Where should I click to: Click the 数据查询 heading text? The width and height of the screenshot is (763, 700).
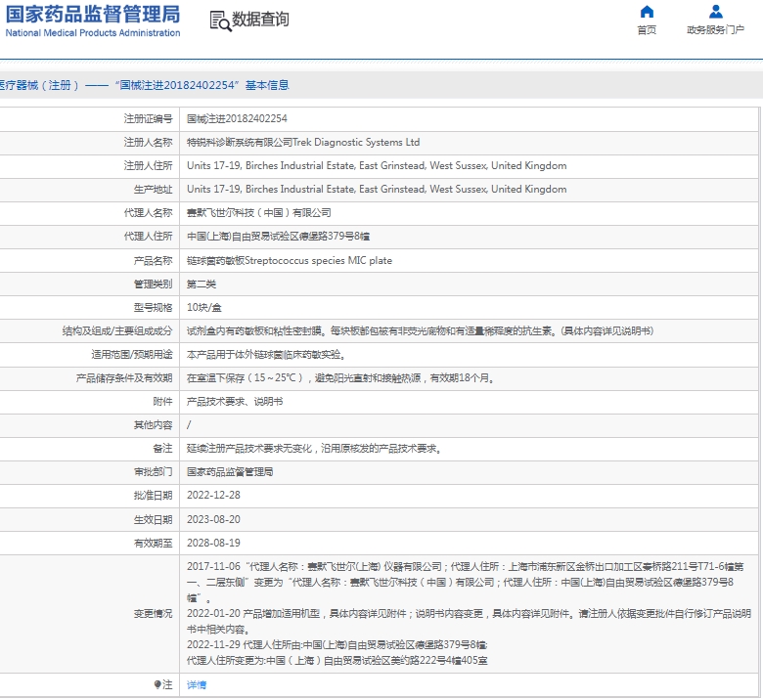260,20
